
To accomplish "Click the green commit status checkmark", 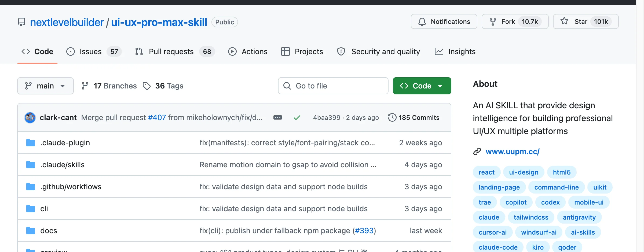I will [x=297, y=117].
